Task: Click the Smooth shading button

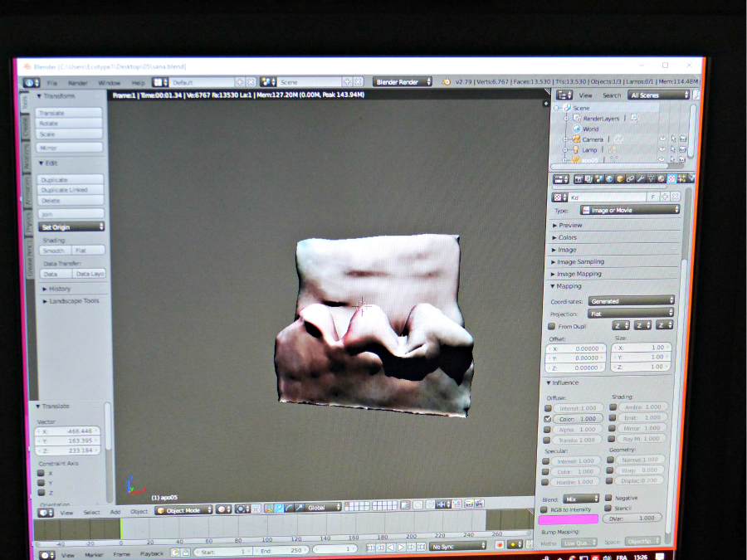Action: [x=54, y=250]
